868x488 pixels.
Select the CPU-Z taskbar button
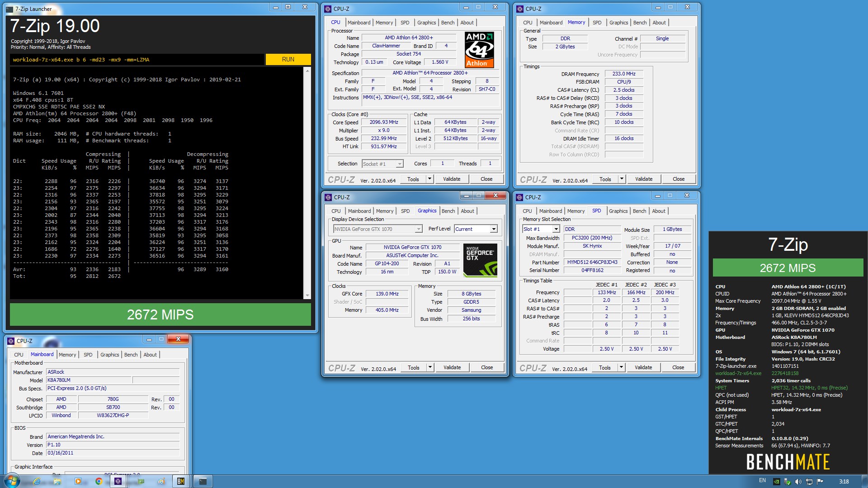click(118, 482)
